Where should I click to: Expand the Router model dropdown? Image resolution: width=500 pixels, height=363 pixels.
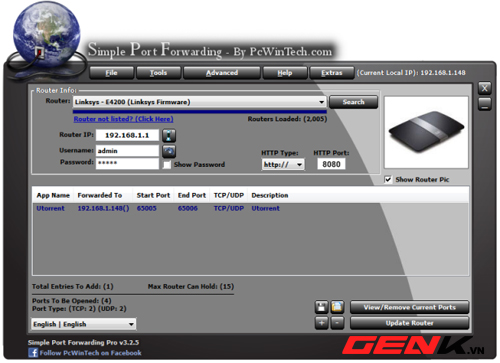coord(199,102)
